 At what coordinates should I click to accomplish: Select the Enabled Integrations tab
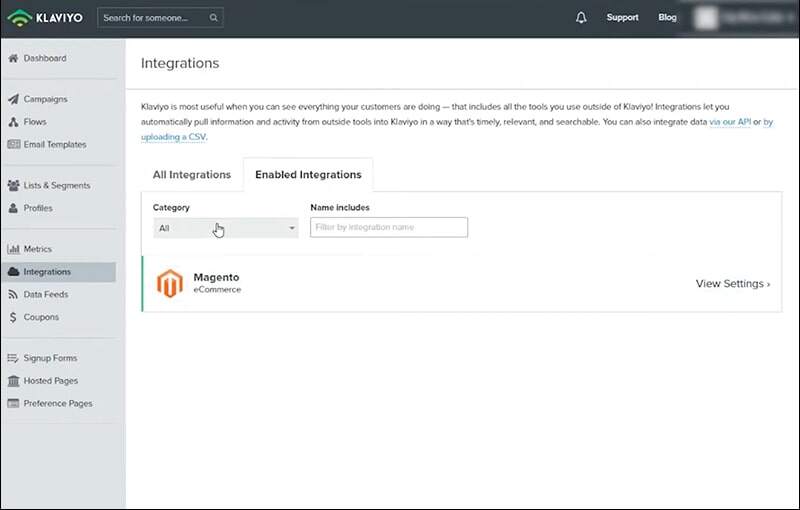click(308, 175)
